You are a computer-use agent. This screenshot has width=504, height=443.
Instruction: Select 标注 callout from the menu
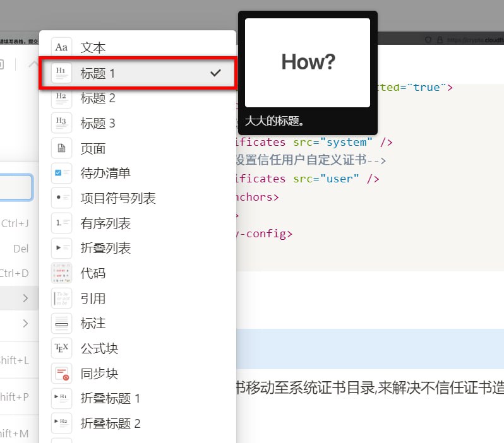point(93,324)
